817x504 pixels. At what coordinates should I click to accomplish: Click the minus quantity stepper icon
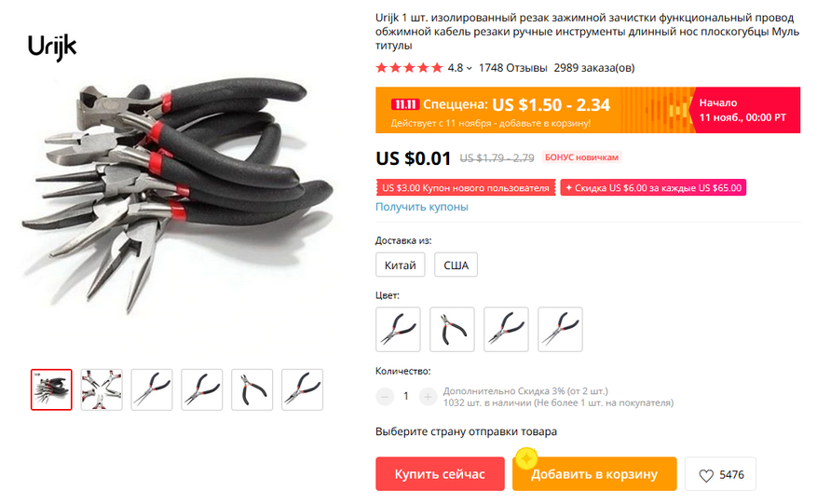[x=385, y=397]
